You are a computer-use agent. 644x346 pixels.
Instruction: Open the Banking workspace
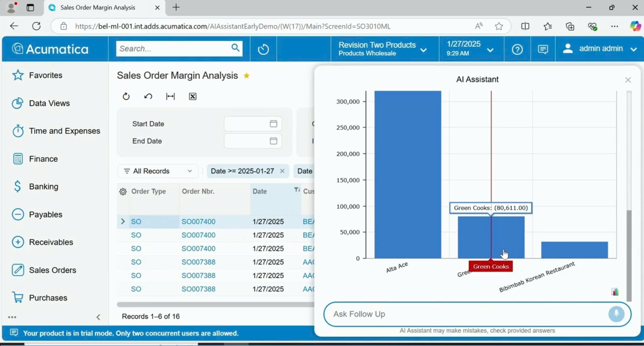click(x=35, y=187)
